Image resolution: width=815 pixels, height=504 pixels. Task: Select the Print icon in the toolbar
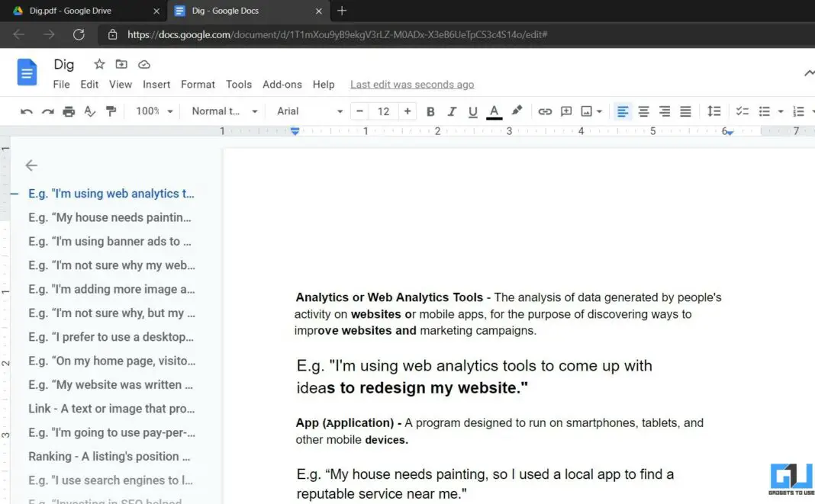pyautogui.click(x=68, y=111)
